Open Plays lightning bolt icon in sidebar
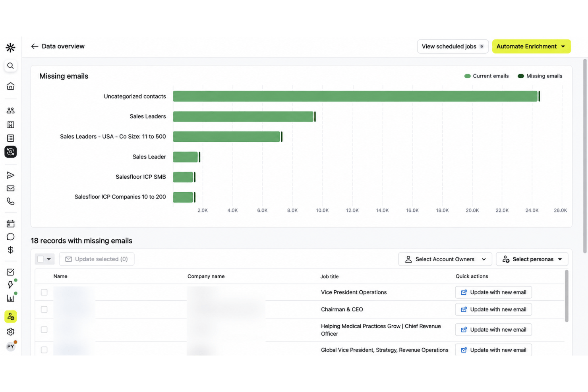Viewport: 588px width, 392px height. click(x=10, y=285)
